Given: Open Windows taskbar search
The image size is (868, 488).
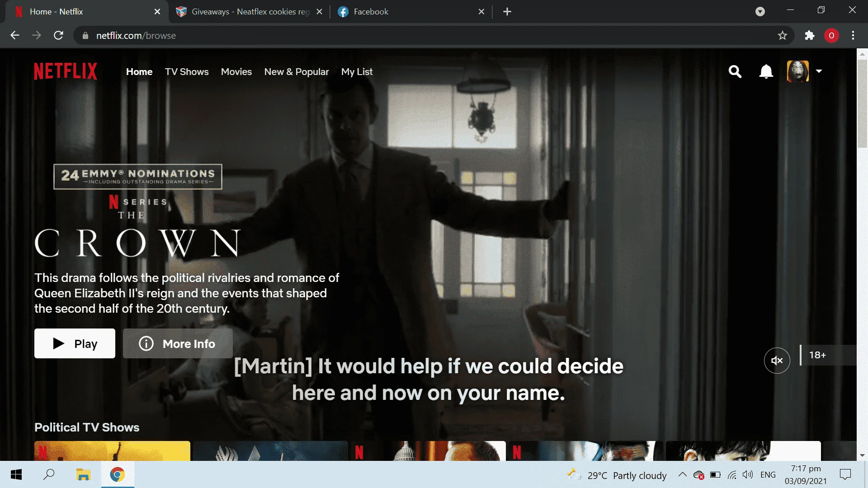Looking at the screenshot, I should [x=49, y=474].
